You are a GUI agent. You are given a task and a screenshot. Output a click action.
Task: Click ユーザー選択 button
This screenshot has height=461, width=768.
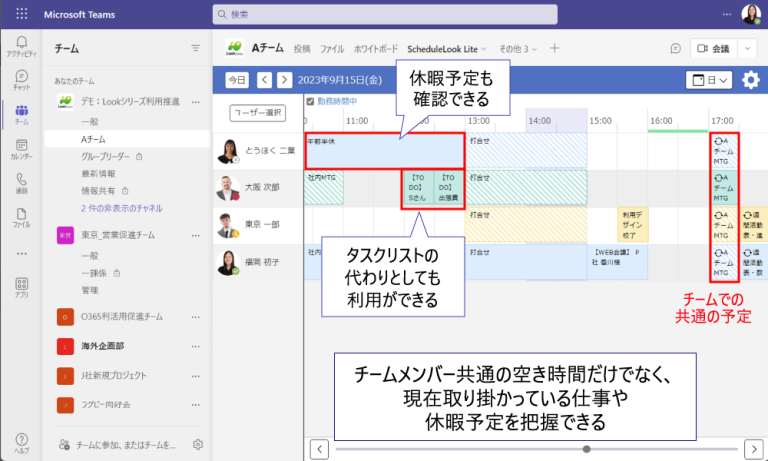[x=258, y=113]
